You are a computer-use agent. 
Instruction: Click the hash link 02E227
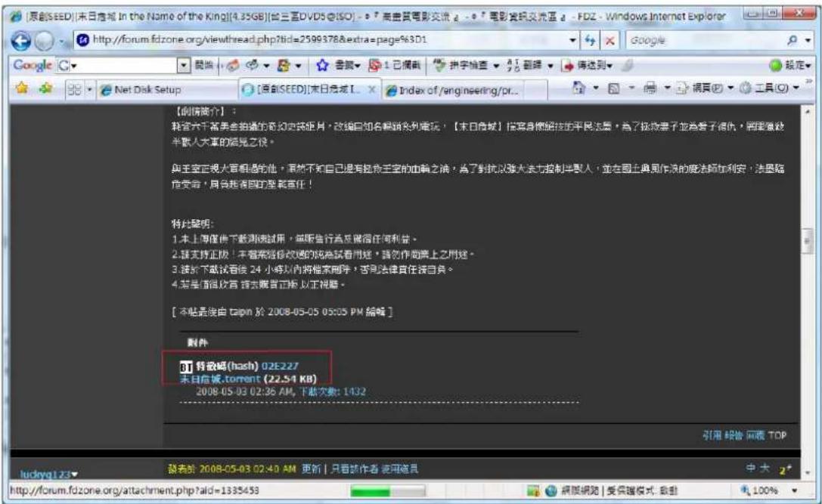click(x=280, y=366)
